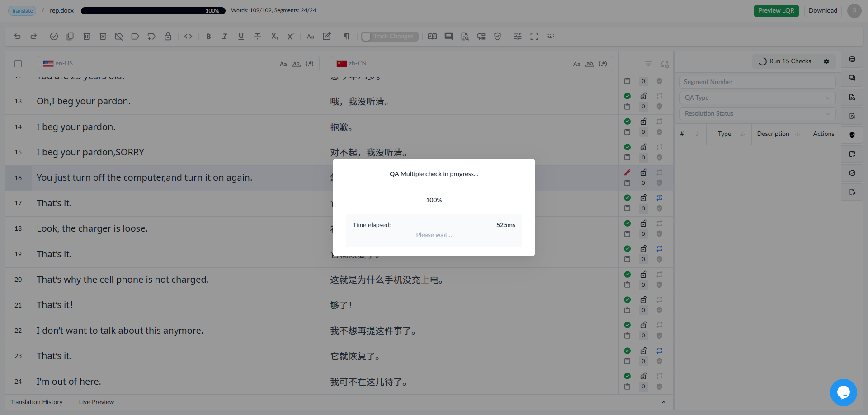Click Run 15 Checks button
The image size is (868, 415).
(785, 61)
